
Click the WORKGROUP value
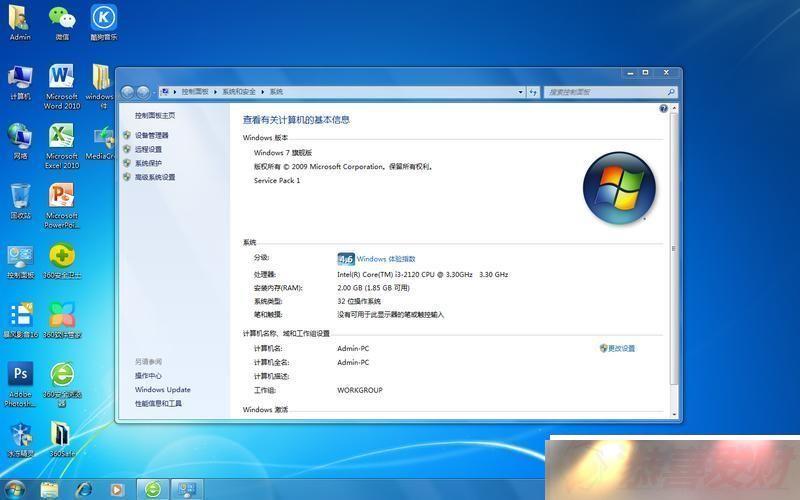pos(360,390)
